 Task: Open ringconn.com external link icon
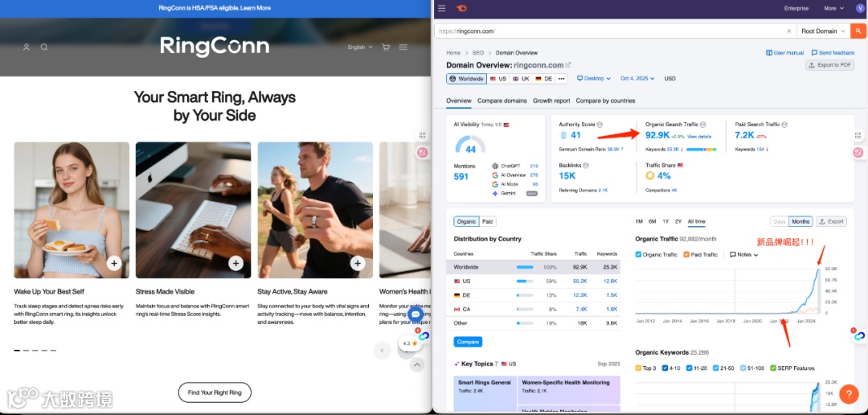pyautogui.click(x=568, y=65)
